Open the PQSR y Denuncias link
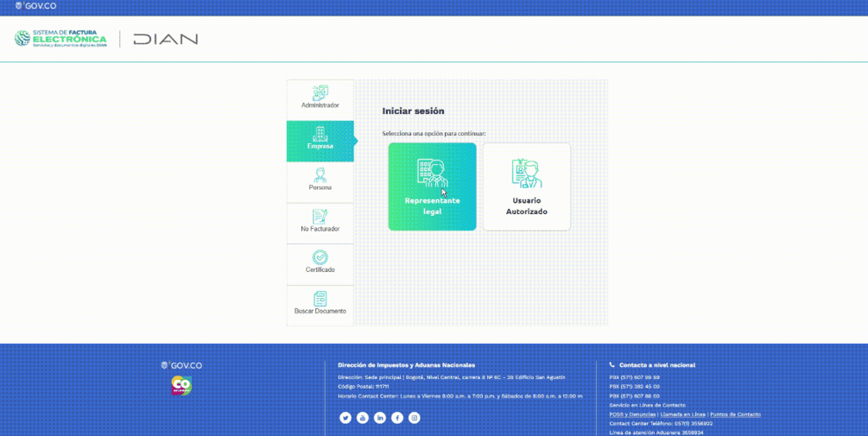868x436 pixels. [x=633, y=414]
